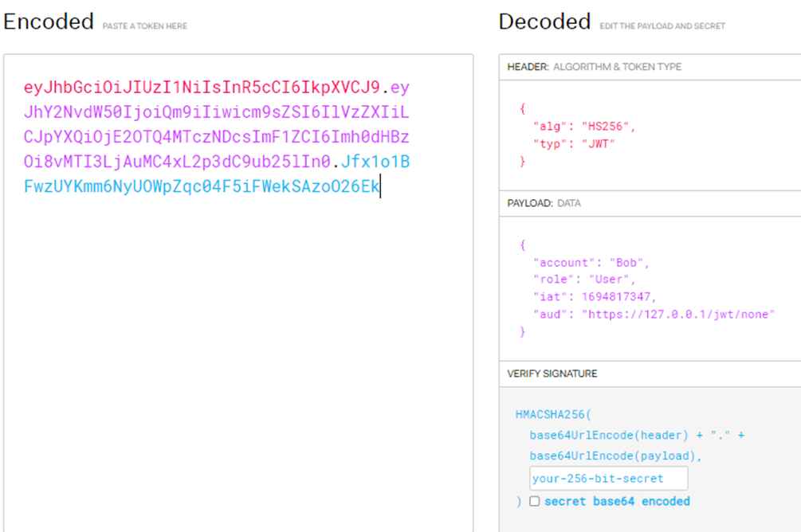Click the HEADER: ALGORITHM & TOKEN TYPE label

(594, 67)
